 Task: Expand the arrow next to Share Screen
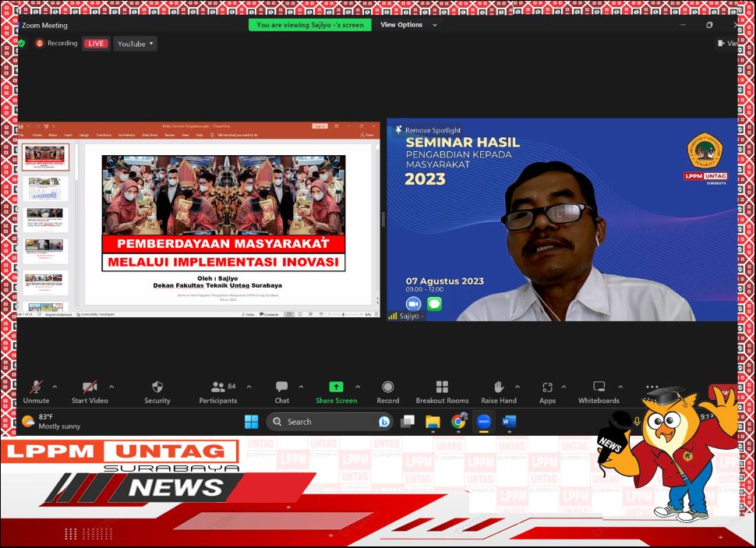358,387
